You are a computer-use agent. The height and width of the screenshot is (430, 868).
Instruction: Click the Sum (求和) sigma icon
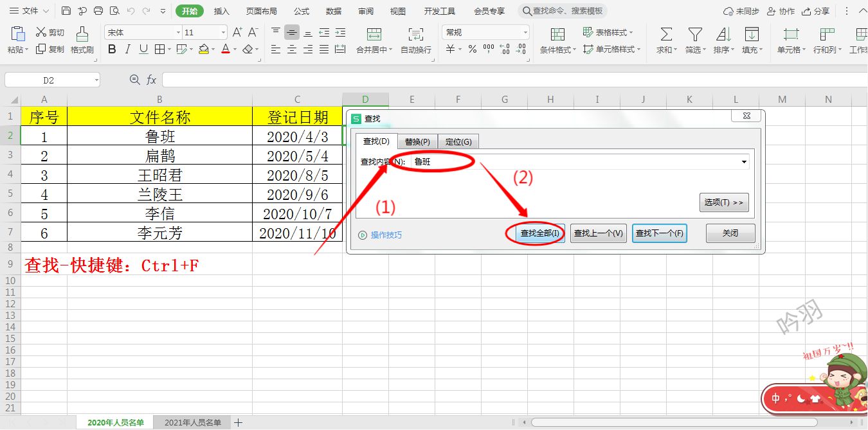[x=667, y=34]
